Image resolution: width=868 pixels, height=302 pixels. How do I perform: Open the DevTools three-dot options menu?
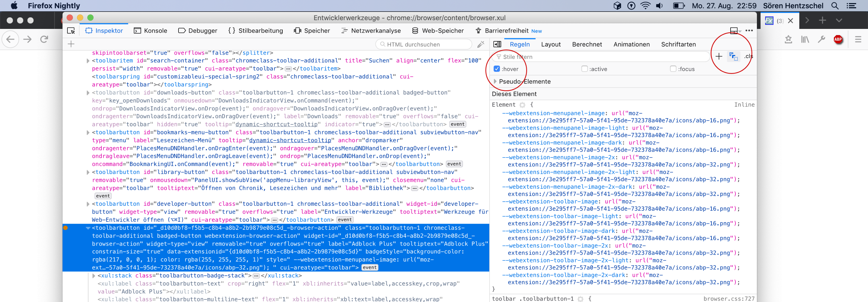pyautogui.click(x=749, y=30)
